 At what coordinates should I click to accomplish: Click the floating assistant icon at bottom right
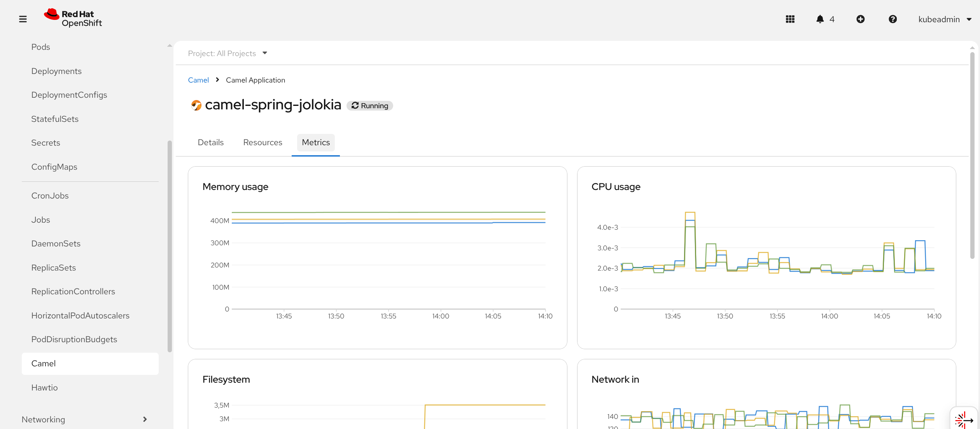963,420
